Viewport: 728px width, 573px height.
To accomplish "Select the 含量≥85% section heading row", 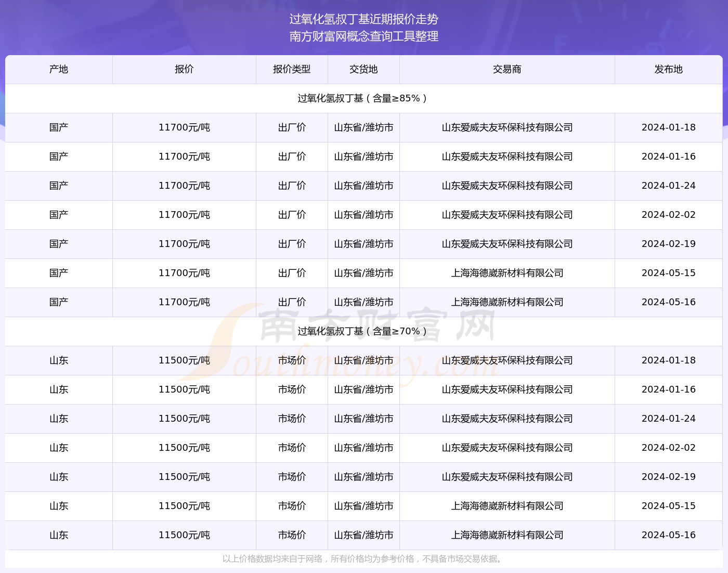I will 363,98.
